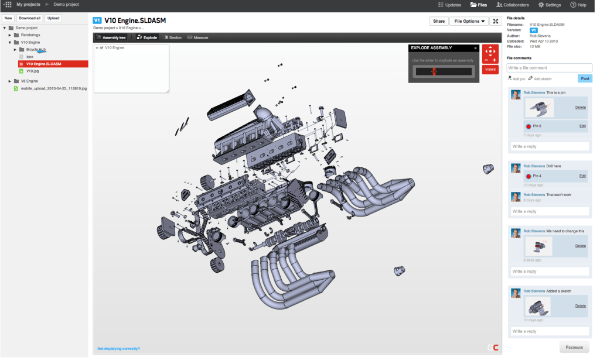Screen dimensions: 600x364
Task: Uncheck the V10 Engine assembly checkbox
Action: point(101,48)
